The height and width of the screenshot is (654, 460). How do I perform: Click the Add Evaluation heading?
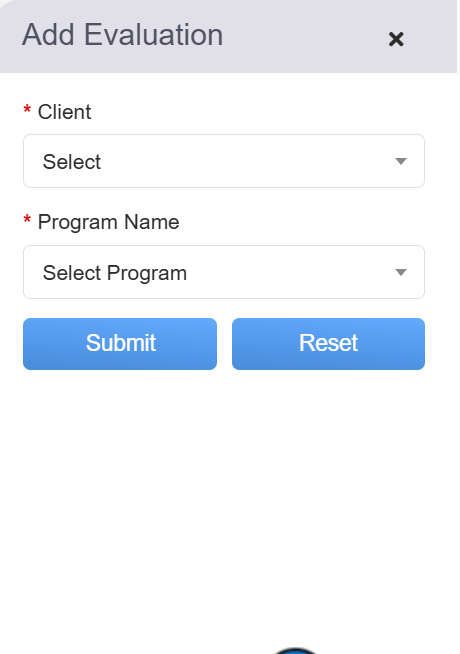(123, 35)
